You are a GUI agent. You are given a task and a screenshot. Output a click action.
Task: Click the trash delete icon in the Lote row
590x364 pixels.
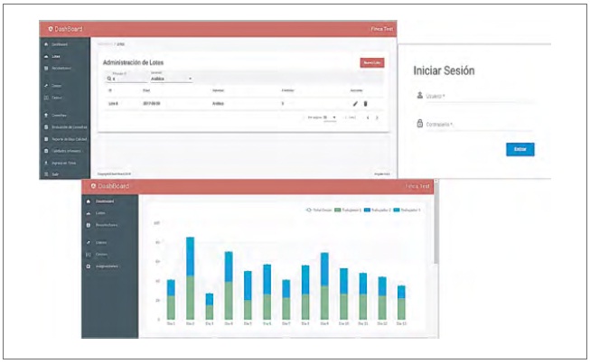pos(366,104)
